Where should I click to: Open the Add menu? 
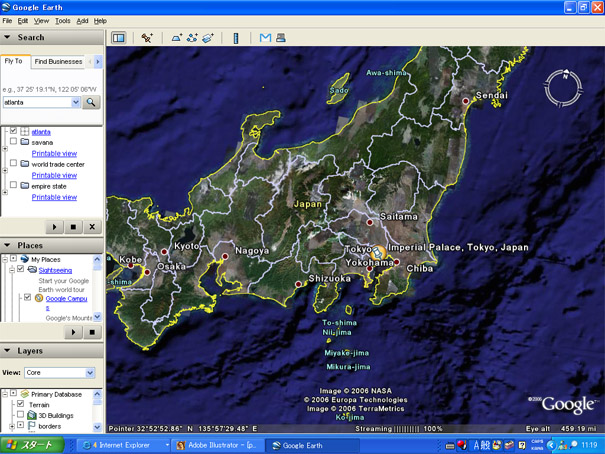point(82,21)
